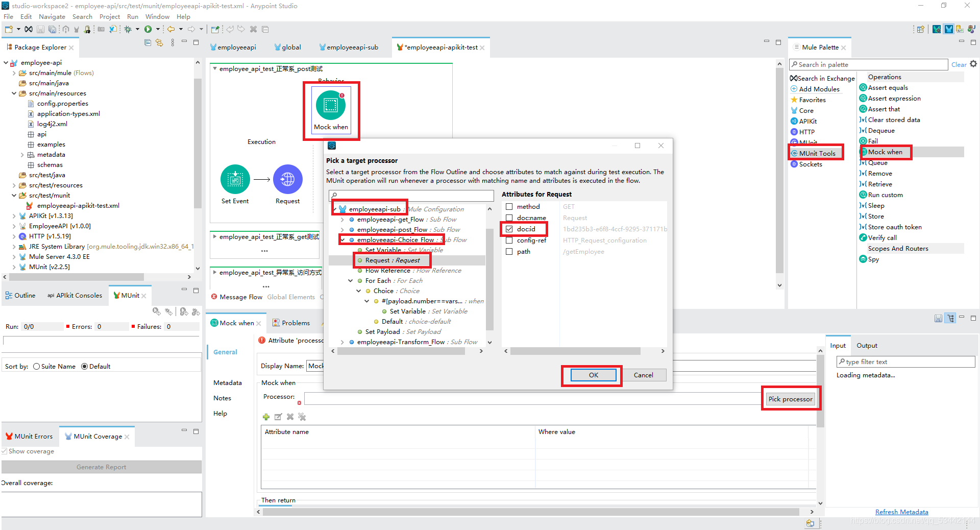The width and height of the screenshot is (980, 530).
Task: Click Cancel in the target processor dialog
Action: pyautogui.click(x=643, y=375)
